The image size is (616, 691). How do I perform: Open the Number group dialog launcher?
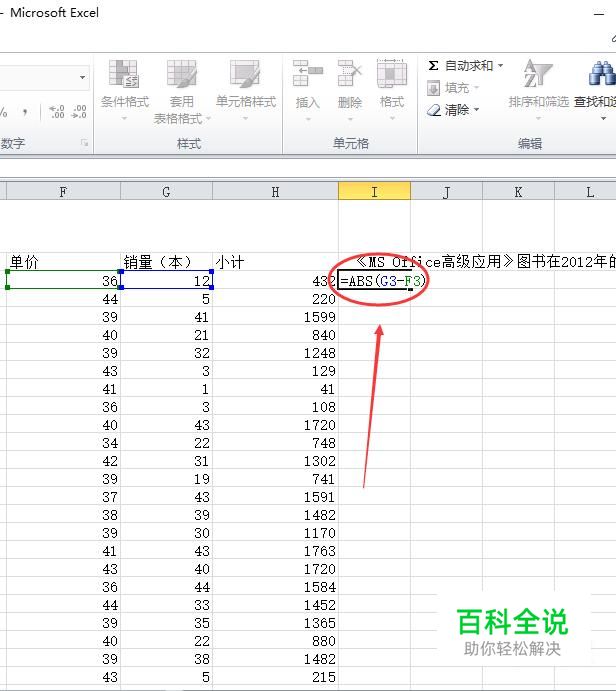point(84,143)
